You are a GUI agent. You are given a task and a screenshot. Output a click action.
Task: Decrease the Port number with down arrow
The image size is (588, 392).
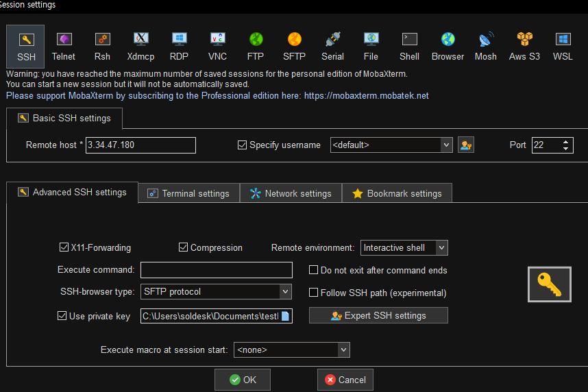tap(565, 149)
